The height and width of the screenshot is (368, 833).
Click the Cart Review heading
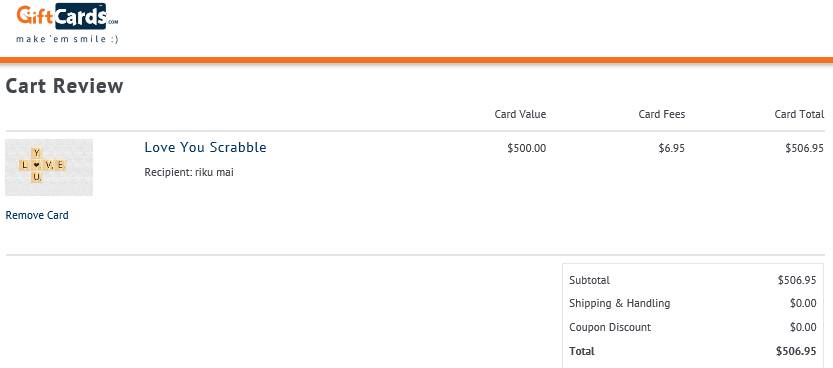pos(64,85)
